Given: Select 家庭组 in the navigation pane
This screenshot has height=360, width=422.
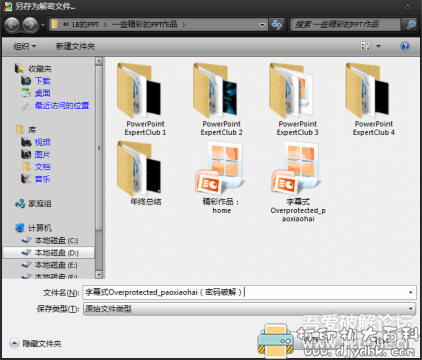Looking at the screenshot, I should point(40,204).
